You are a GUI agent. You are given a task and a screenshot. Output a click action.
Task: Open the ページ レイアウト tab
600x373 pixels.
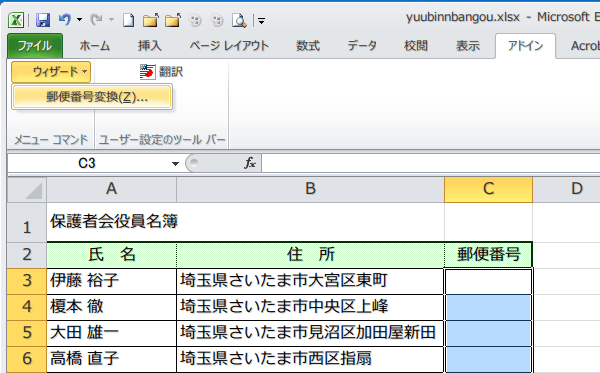(x=229, y=46)
